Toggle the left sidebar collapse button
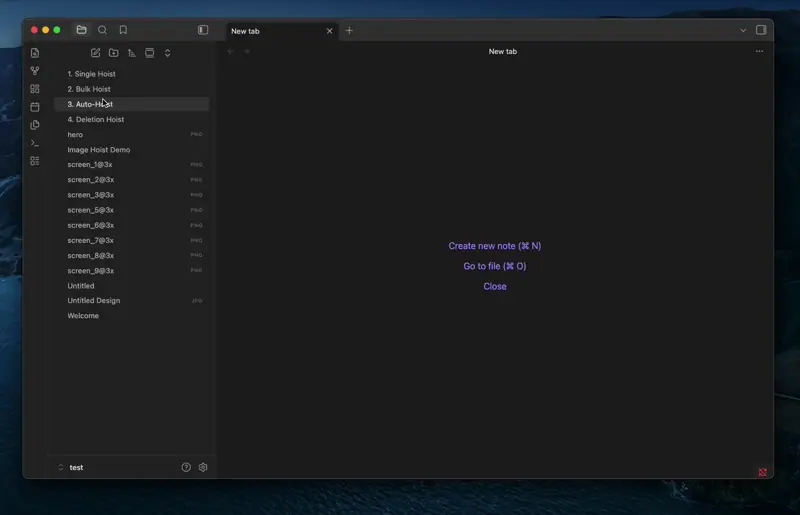This screenshot has width=800, height=515. 203,30
